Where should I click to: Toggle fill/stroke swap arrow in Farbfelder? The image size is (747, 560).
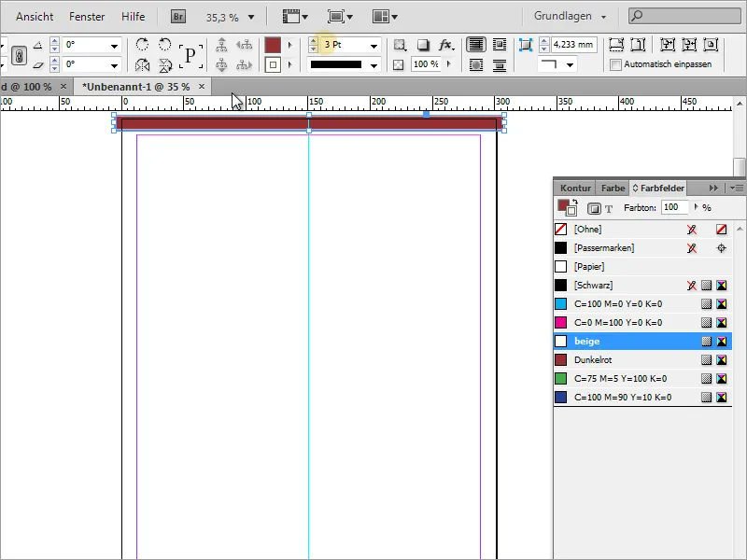point(575,202)
